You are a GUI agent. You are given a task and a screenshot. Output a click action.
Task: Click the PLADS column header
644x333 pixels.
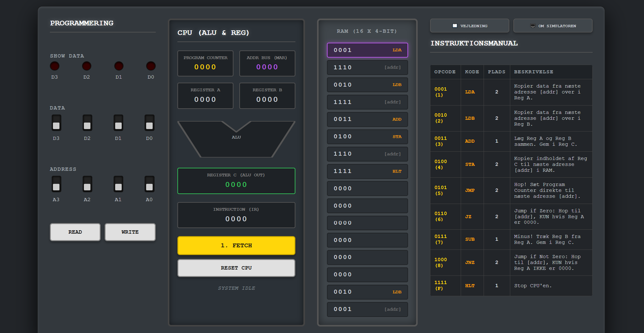[497, 72]
